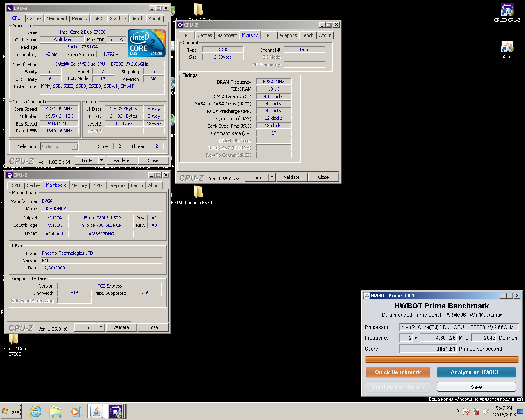The width and height of the screenshot is (525, 420).
Task: Open Bench tab in the CPU-Z Mainboard window
Action: [137, 185]
